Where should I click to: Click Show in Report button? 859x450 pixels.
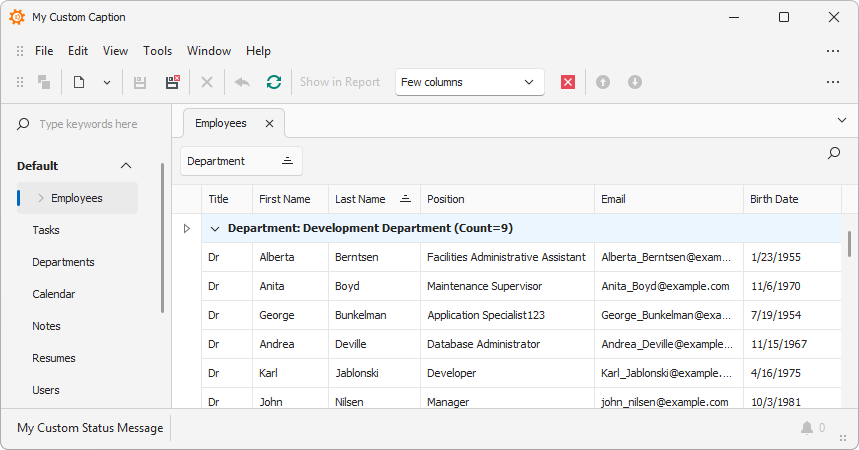click(340, 82)
